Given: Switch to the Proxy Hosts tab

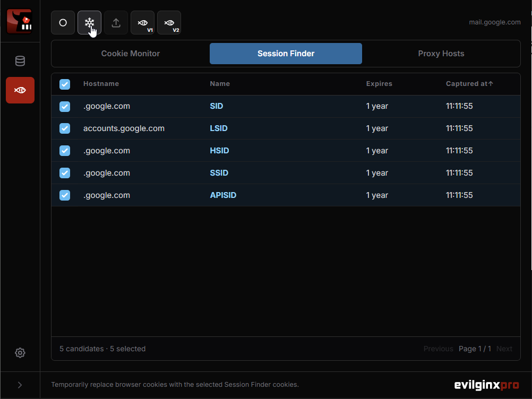Looking at the screenshot, I should pyautogui.click(x=441, y=54).
